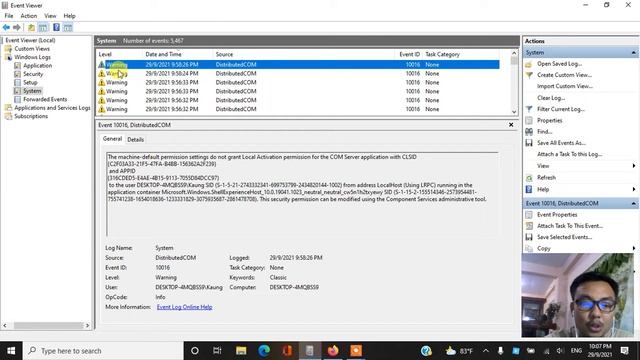The width and height of the screenshot is (640, 360).
Task: Click Attach Task To This Event
Action: 570,226
